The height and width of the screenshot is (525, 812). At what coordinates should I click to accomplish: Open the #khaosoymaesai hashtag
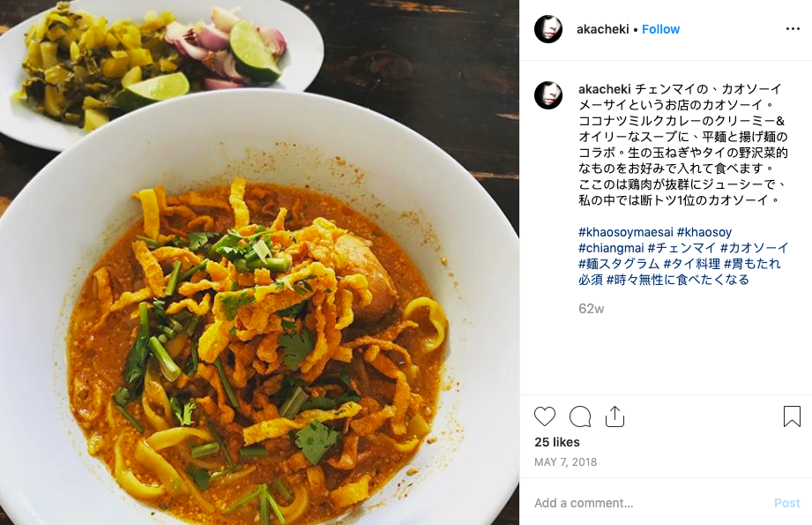(626, 232)
